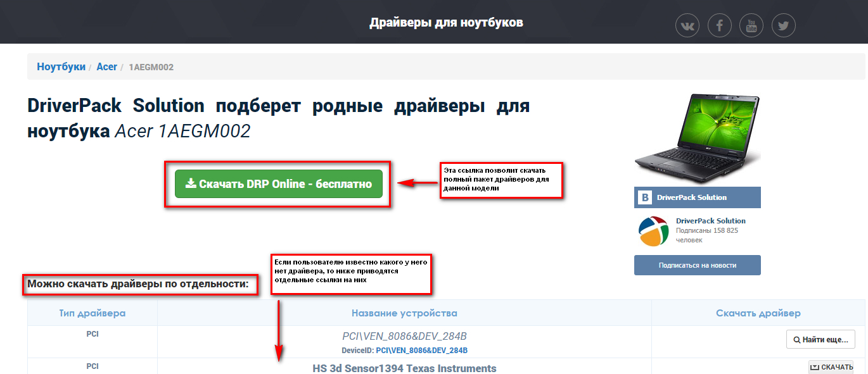The width and height of the screenshot is (868, 374).
Task: Click the Драйверы для ноутбуков site title
Action: (x=446, y=23)
